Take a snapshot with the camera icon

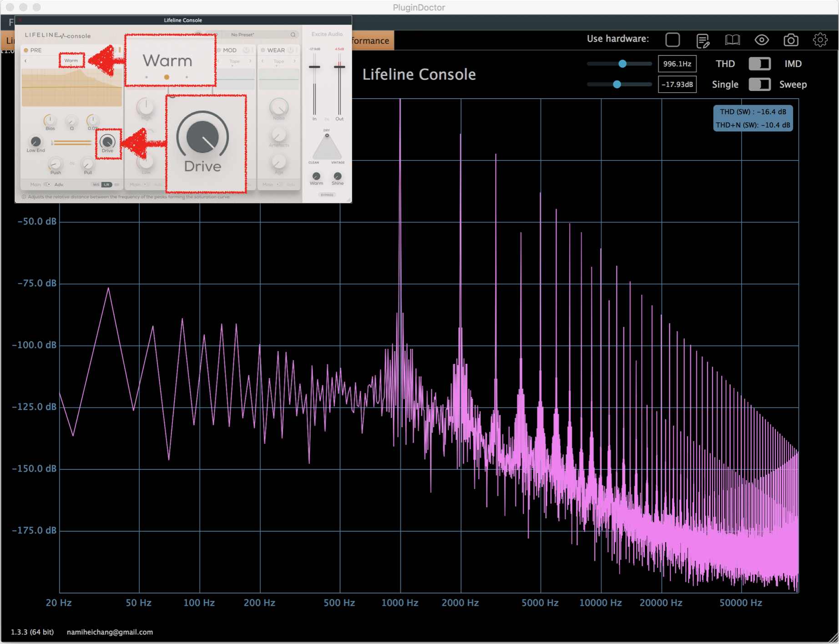coord(791,40)
